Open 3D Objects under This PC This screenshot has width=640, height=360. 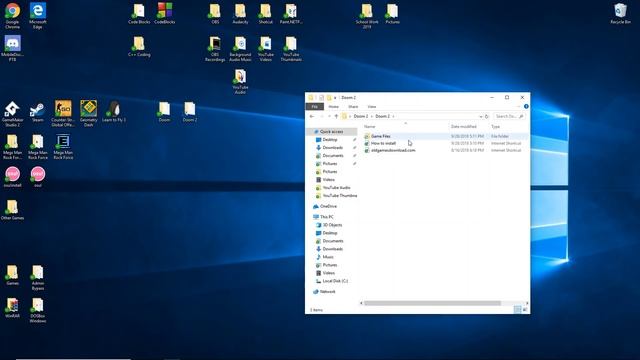coord(332,225)
